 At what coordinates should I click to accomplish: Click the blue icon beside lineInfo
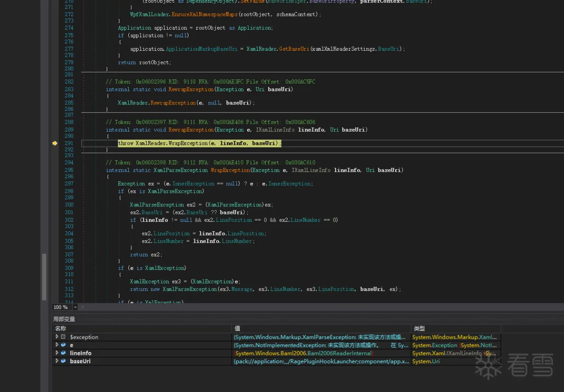coord(63,353)
